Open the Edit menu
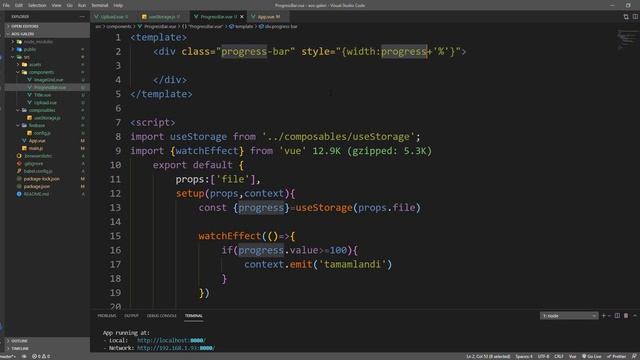The width and height of the screenshot is (640, 360). [x=19, y=5]
